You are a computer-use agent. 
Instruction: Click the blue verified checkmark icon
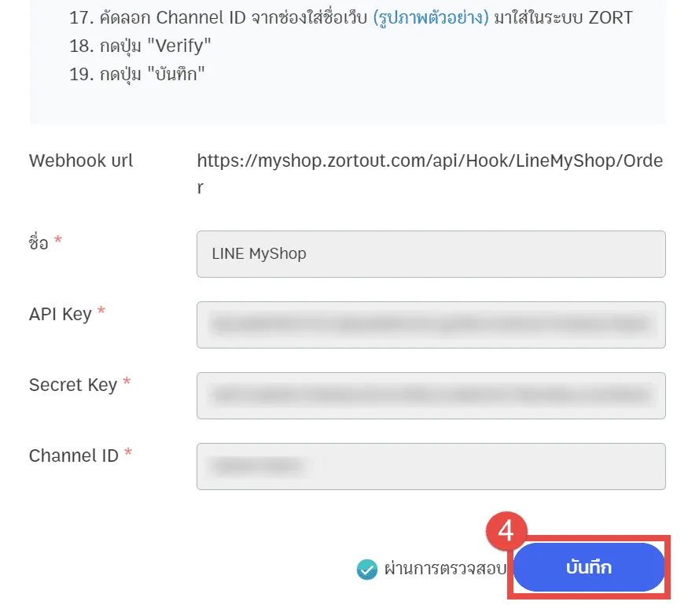click(x=366, y=569)
